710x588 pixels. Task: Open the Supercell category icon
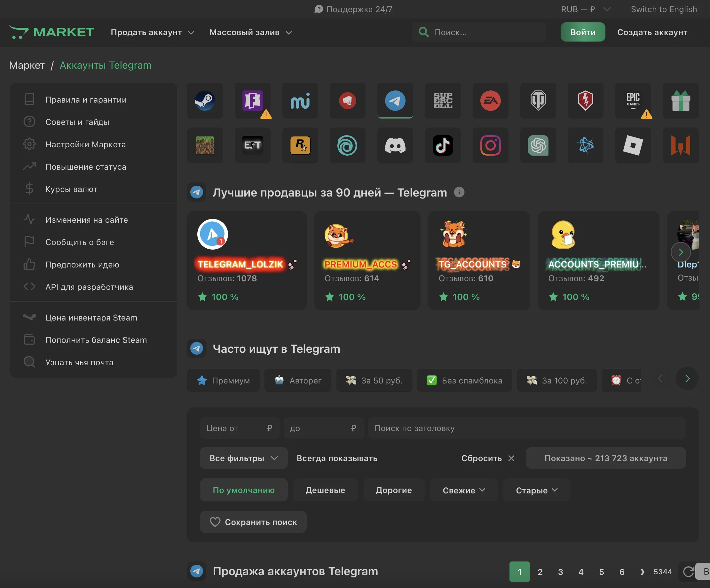click(443, 100)
